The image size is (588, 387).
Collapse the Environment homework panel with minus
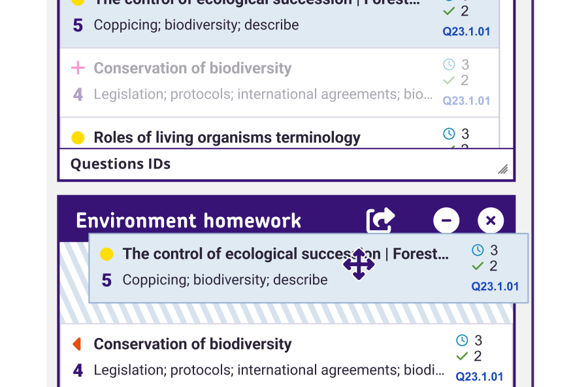[446, 221]
